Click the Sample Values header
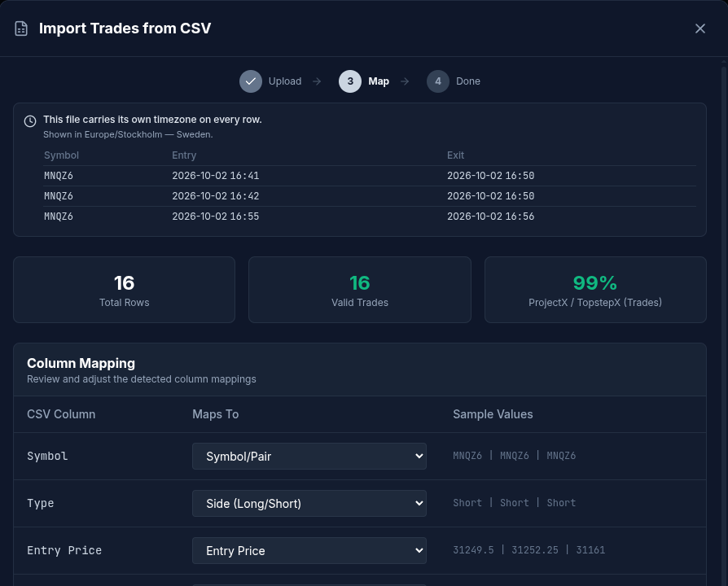728x586 pixels. [493, 414]
